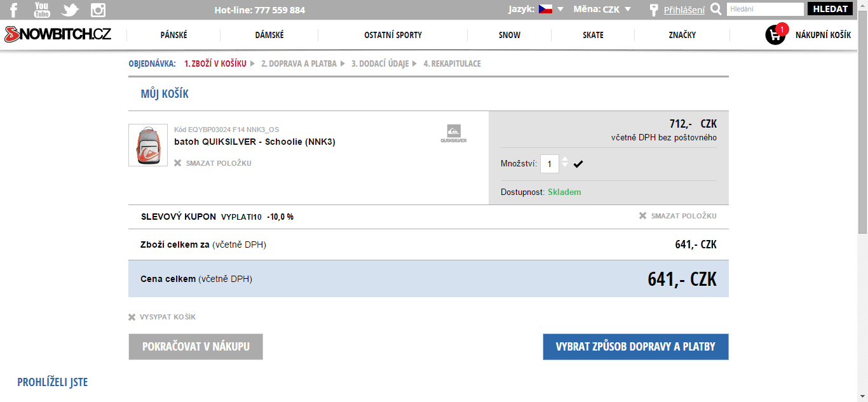The height and width of the screenshot is (402, 868).
Task: Click the Hot-line: 777 559 884 text
Action: pyautogui.click(x=260, y=10)
